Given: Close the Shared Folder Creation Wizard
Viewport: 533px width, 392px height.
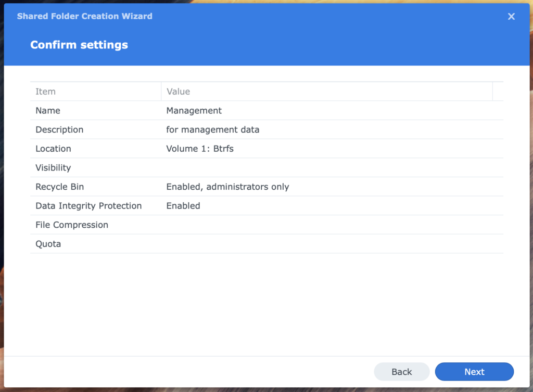Looking at the screenshot, I should click(x=511, y=16).
